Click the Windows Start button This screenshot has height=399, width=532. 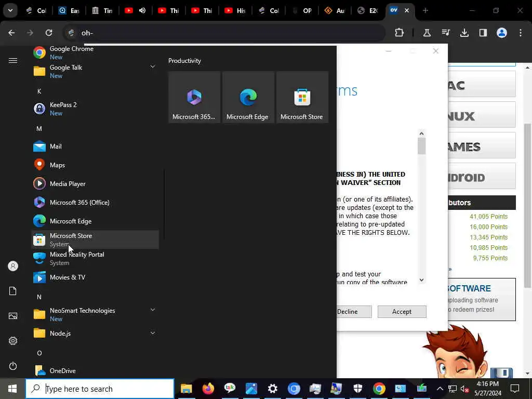pos(12,389)
